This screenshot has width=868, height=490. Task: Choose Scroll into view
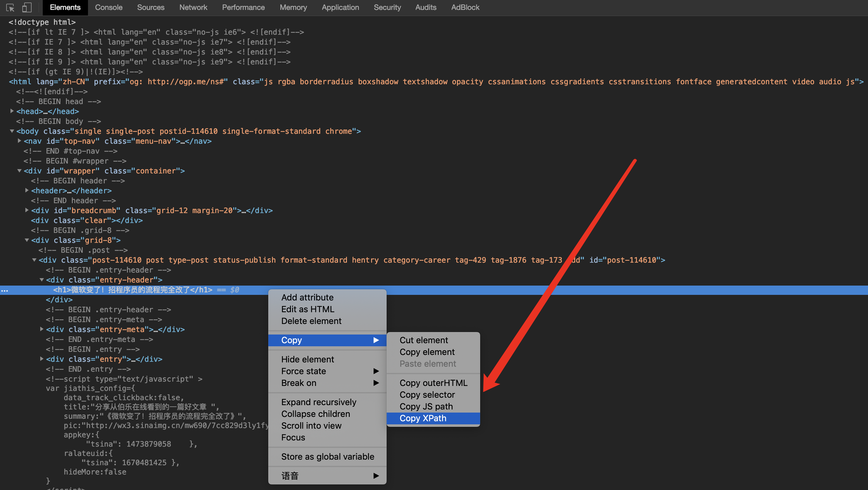pyautogui.click(x=327, y=426)
